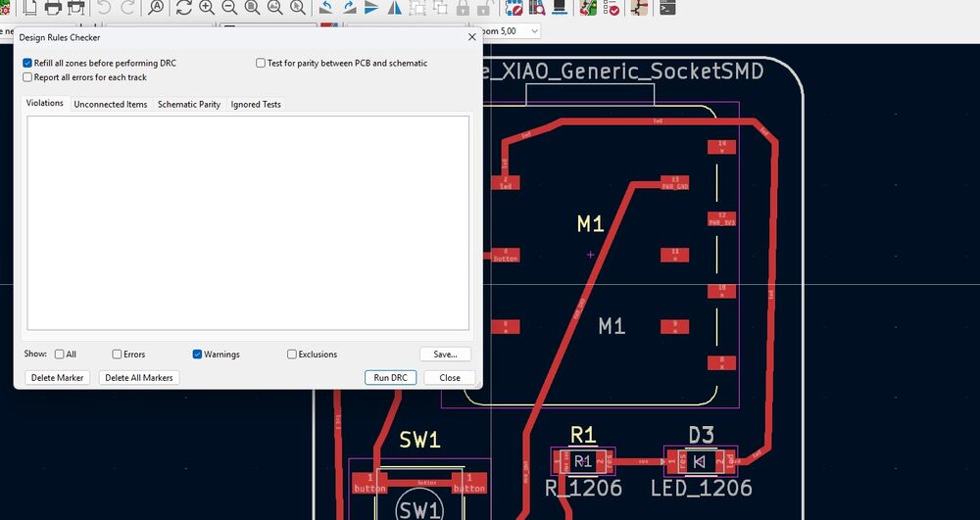Image resolution: width=980 pixels, height=520 pixels.
Task: Click the Lock items icon
Action: (464, 8)
